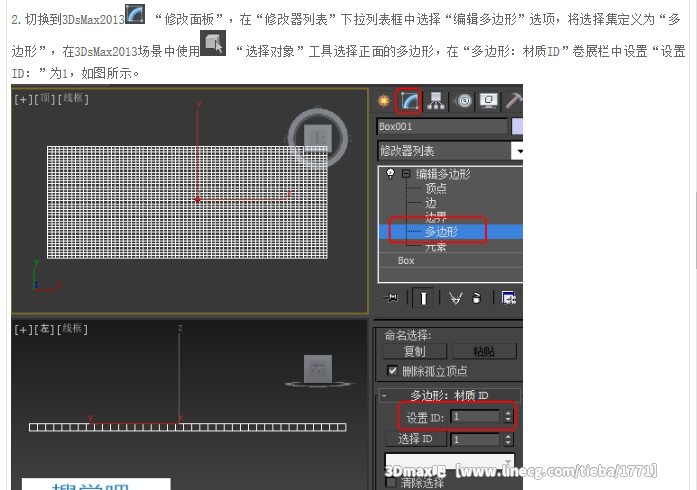Click the 粘贴 named selection button
The width and height of the screenshot is (697, 490).
(484, 351)
